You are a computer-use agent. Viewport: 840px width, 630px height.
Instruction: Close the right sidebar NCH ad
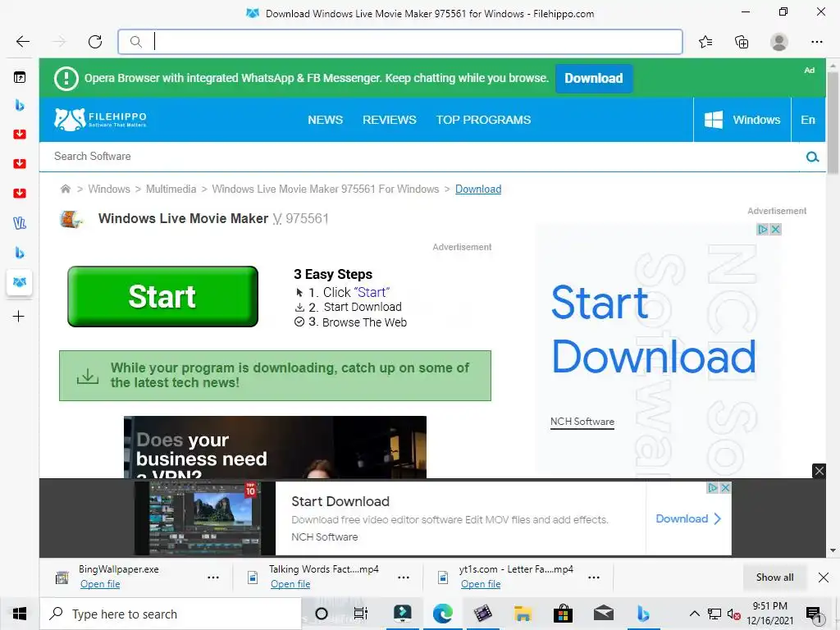[775, 230]
